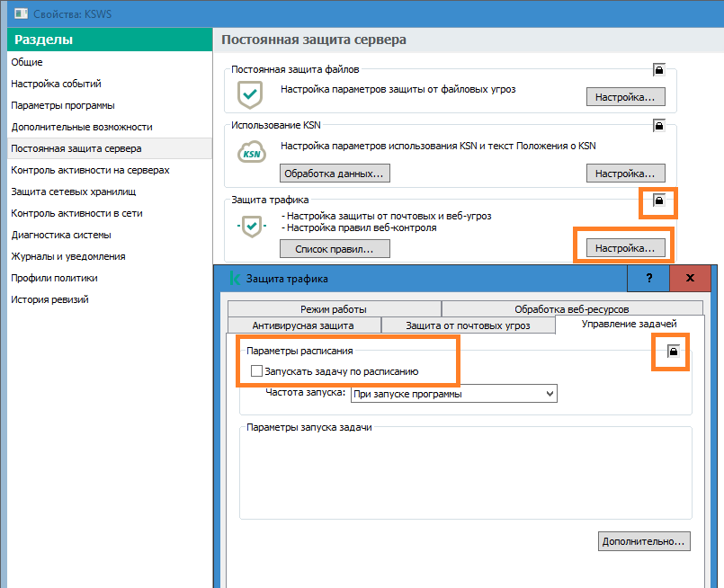Click Дополнительно button
Viewport: 724px width, 588px height.
644,541
